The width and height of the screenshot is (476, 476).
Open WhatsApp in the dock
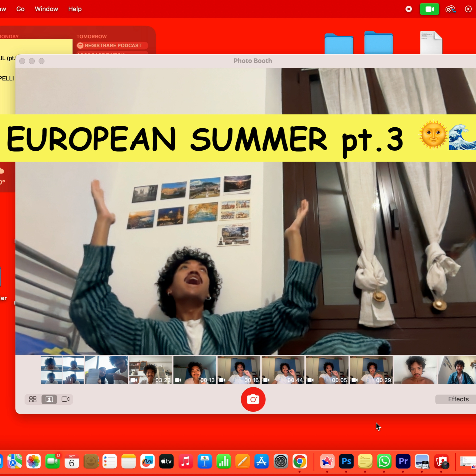[384, 461]
